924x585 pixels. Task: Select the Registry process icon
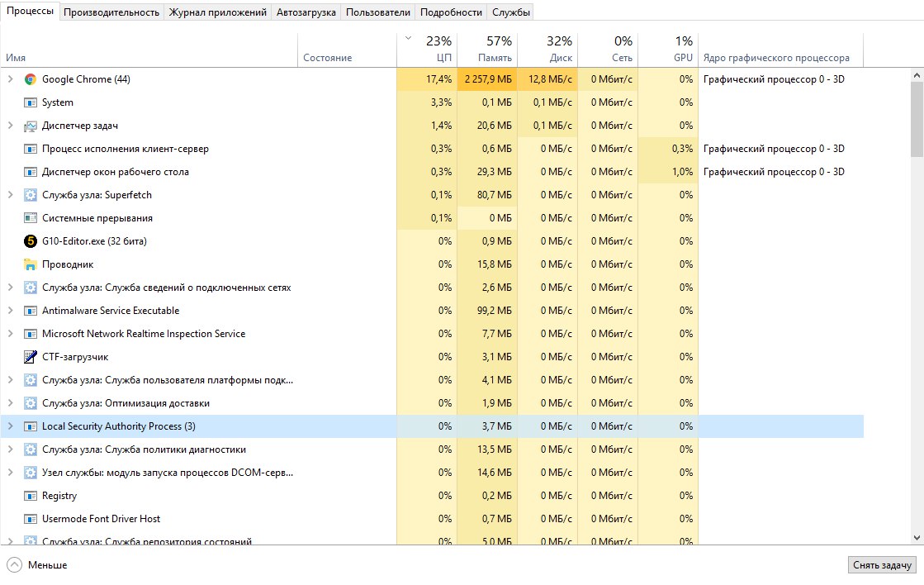tap(30, 496)
